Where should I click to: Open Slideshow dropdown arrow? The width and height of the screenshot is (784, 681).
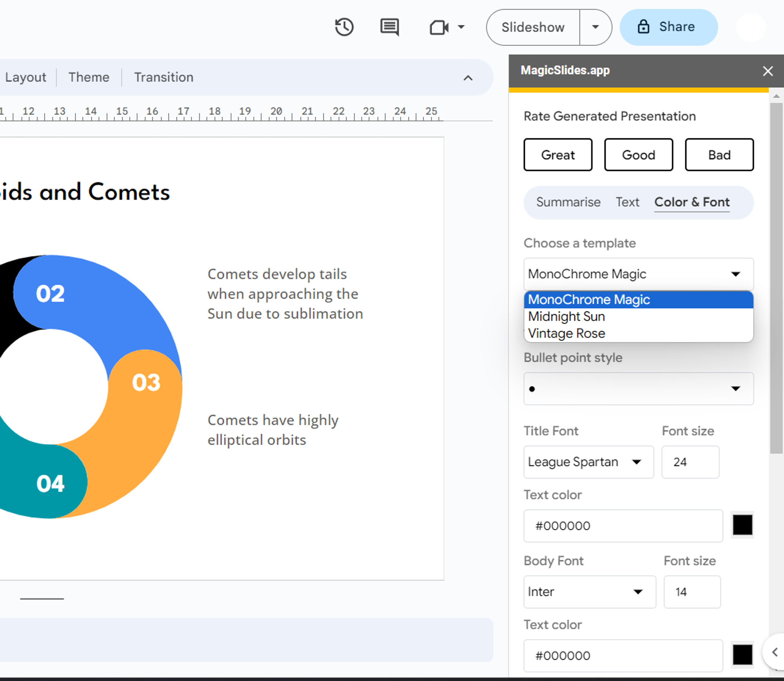click(595, 27)
